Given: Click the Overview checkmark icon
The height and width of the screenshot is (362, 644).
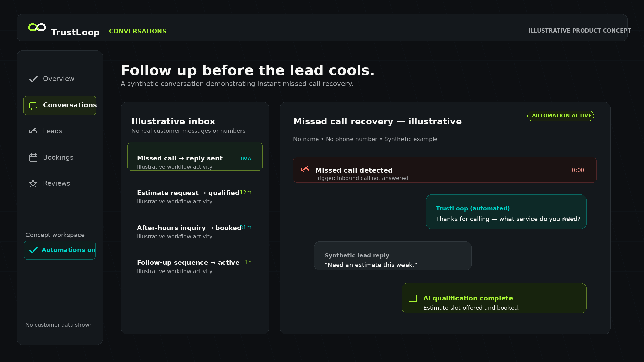Looking at the screenshot, I should pyautogui.click(x=33, y=79).
